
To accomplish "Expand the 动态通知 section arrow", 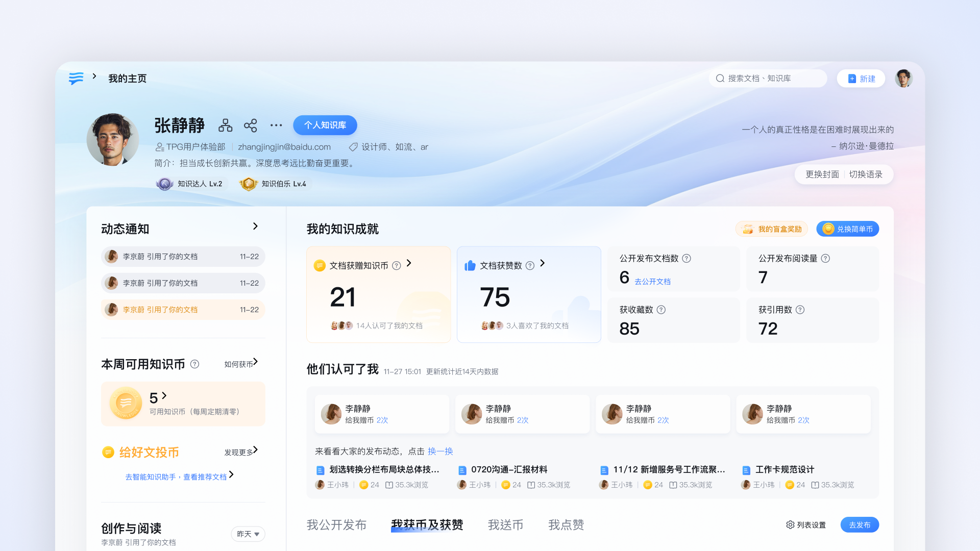I will [255, 226].
